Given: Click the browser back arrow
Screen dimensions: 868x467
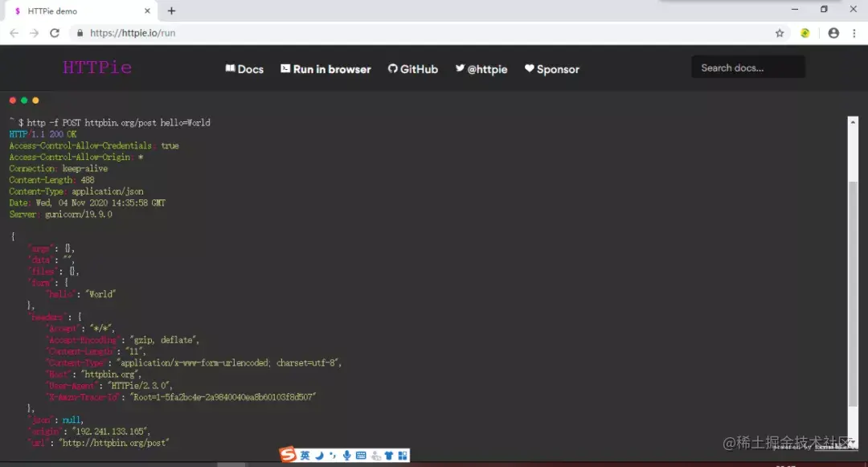Looking at the screenshot, I should (14, 33).
